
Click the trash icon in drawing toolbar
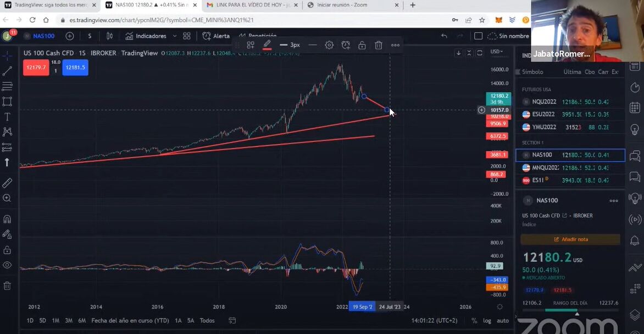coord(378,45)
